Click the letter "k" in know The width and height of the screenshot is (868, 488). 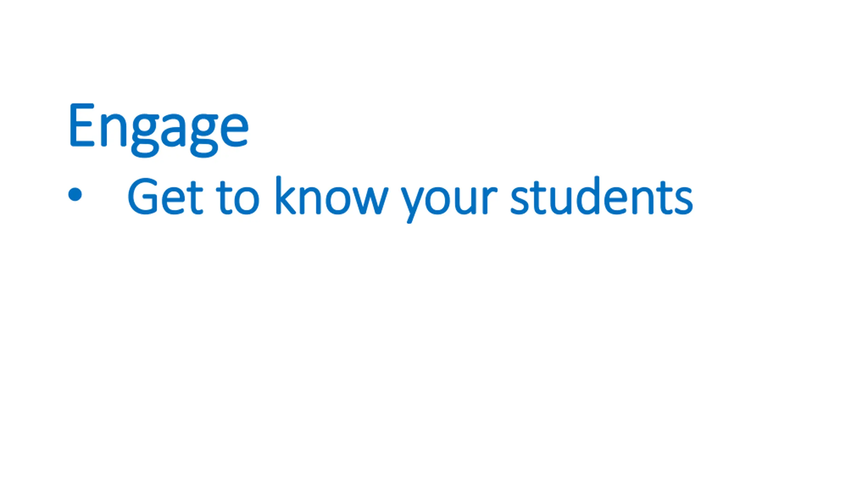286,196
